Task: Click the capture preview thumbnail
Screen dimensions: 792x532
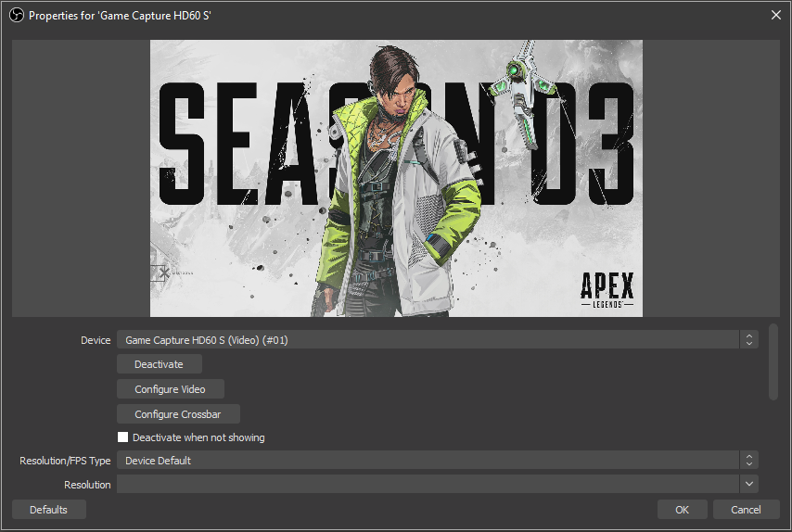Action: (x=396, y=178)
